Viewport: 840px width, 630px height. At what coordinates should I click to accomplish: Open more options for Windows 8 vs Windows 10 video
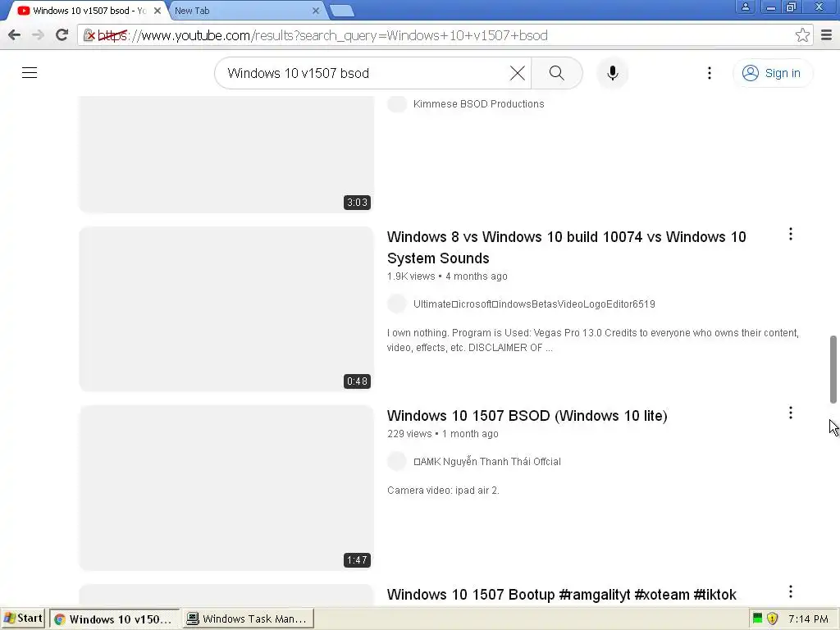click(791, 234)
